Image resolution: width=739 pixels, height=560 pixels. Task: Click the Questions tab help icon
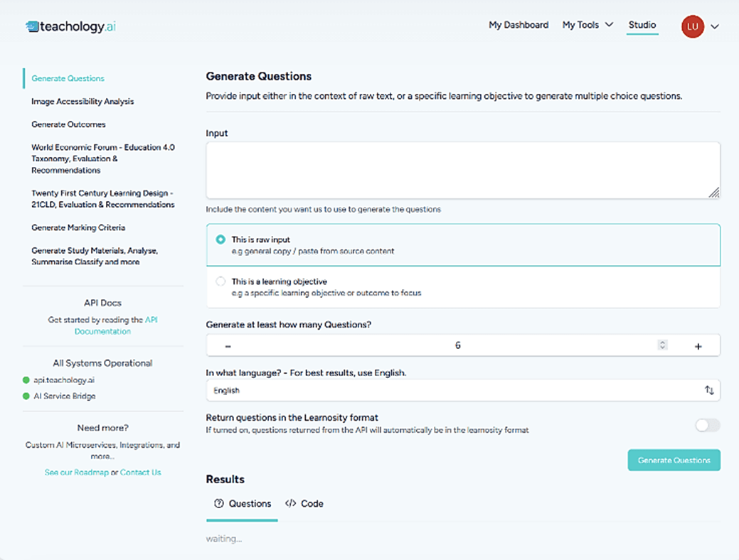(219, 504)
